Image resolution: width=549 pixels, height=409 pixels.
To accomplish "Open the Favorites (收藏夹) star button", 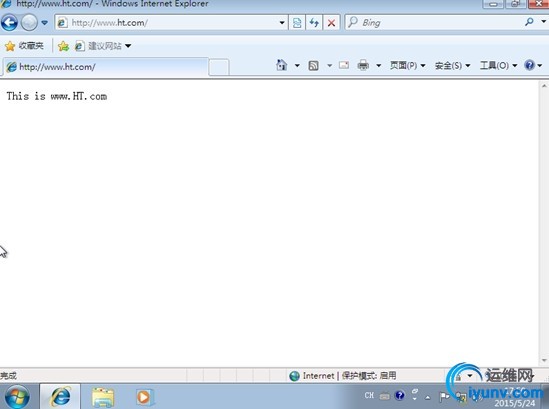I will pos(24,46).
